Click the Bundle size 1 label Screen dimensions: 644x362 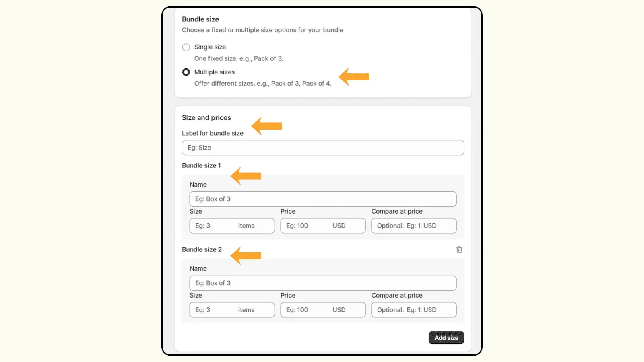point(201,165)
